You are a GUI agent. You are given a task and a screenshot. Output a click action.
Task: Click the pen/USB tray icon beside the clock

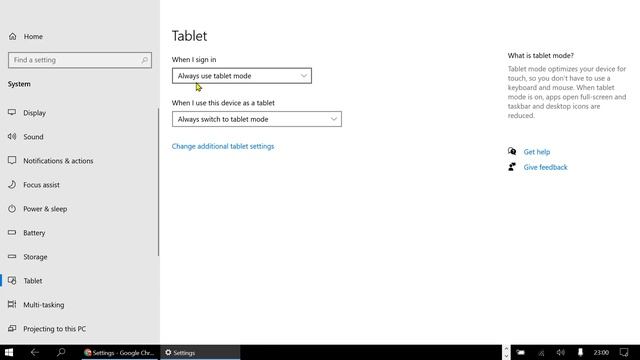point(580,352)
